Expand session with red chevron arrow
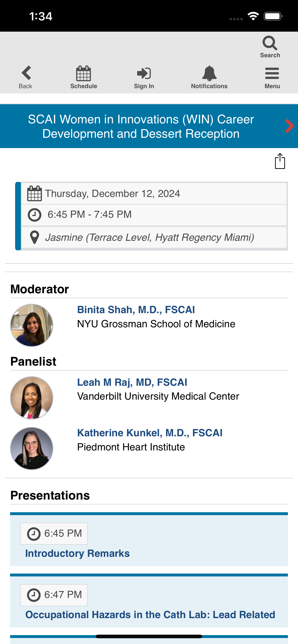298x644 pixels. [289, 126]
